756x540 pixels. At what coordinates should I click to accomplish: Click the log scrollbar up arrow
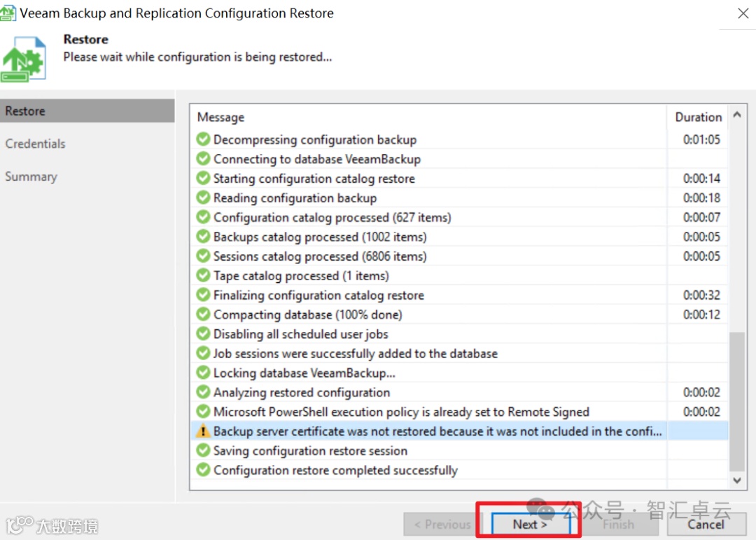point(736,115)
